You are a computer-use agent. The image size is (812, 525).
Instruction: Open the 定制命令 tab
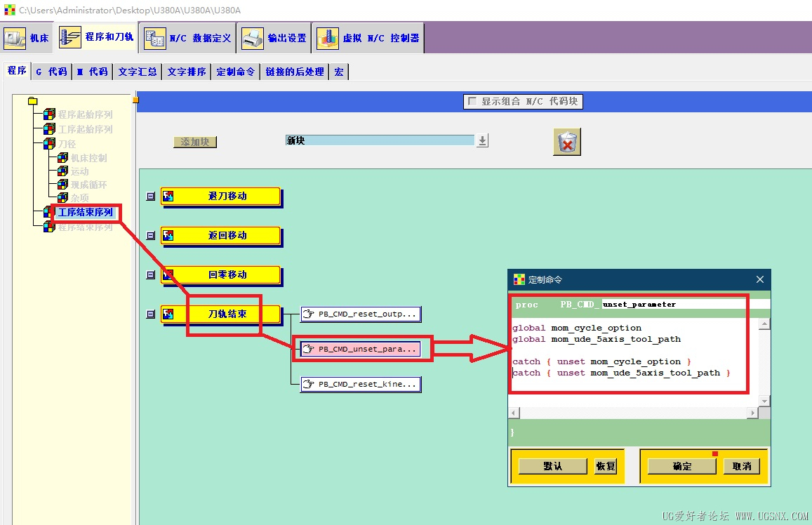click(x=236, y=72)
